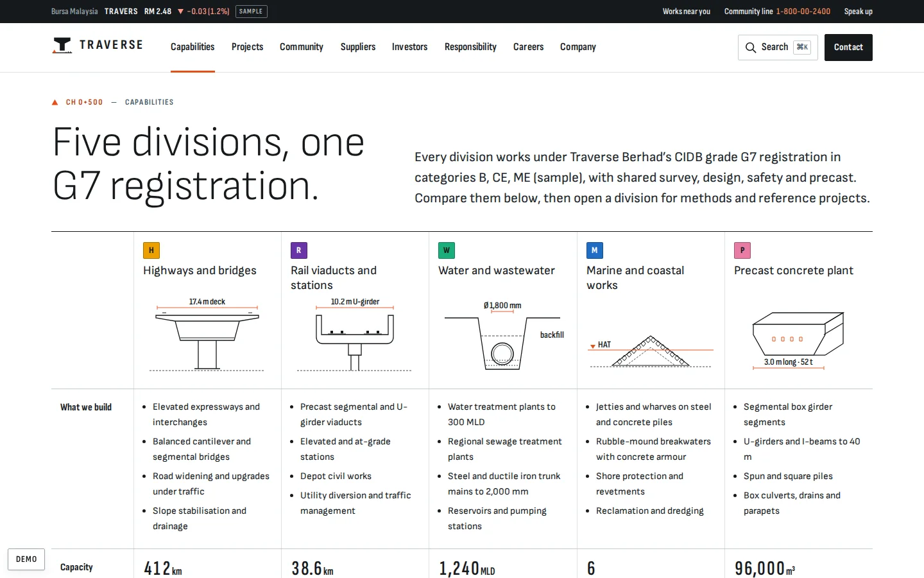This screenshot has width=924, height=578.
Task: Click the TRAVERS stock ticker
Action: click(x=121, y=12)
